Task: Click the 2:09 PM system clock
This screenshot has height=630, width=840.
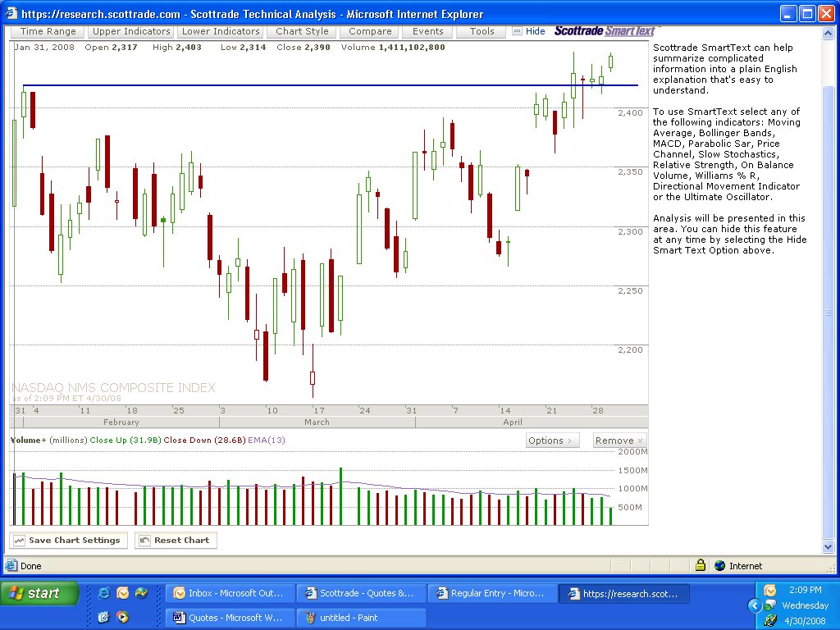Action: 806,590
